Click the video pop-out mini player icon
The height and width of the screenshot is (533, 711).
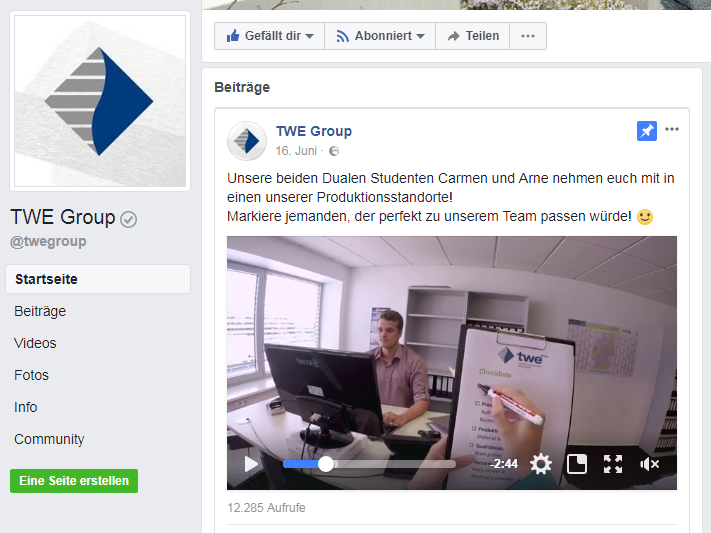577,464
